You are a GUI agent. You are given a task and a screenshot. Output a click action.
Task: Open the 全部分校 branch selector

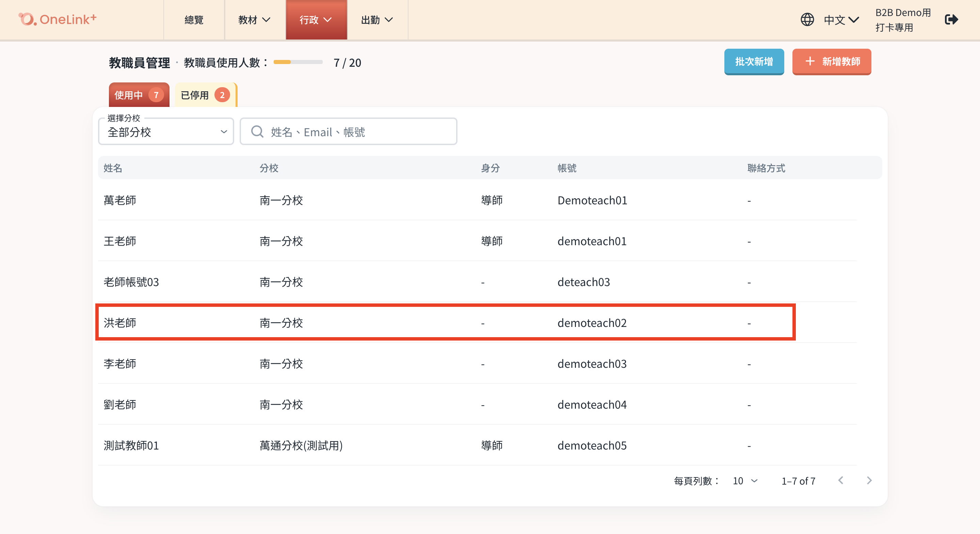[x=166, y=132]
